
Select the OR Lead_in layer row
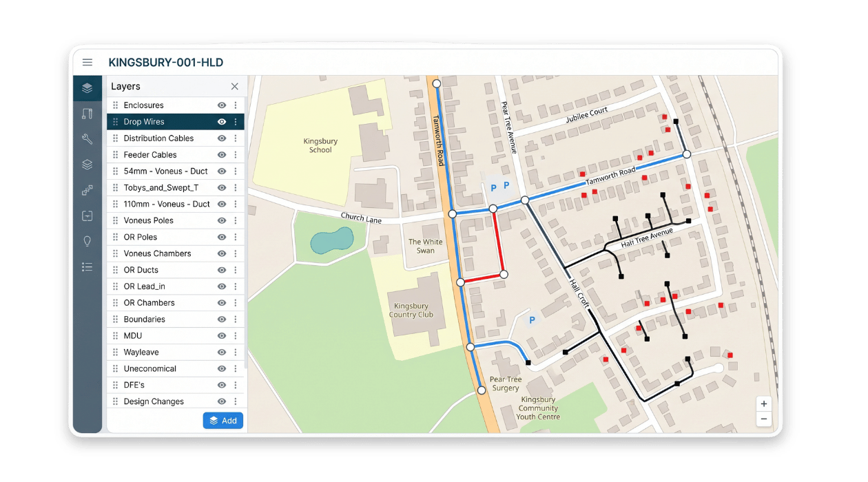pyautogui.click(x=176, y=286)
